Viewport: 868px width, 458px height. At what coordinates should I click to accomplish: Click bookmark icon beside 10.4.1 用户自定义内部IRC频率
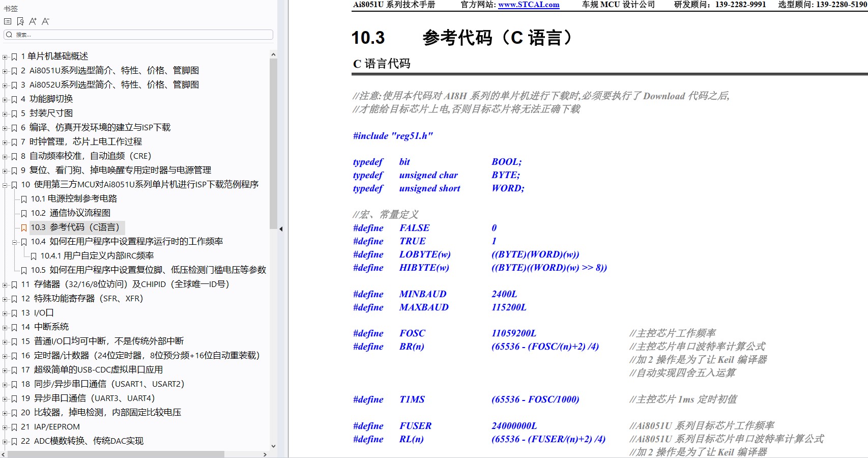(x=34, y=256)
